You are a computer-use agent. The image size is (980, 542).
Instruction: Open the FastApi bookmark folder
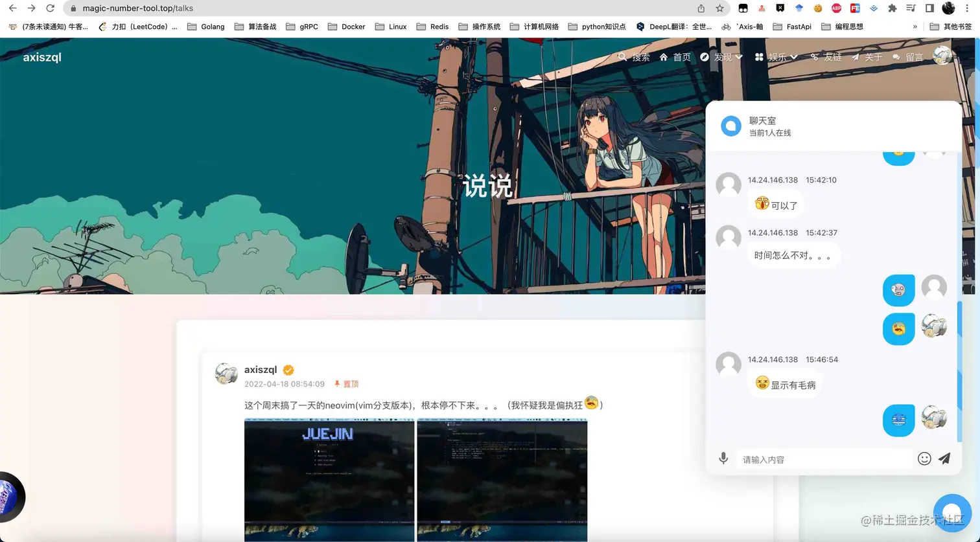click(792, 27)
